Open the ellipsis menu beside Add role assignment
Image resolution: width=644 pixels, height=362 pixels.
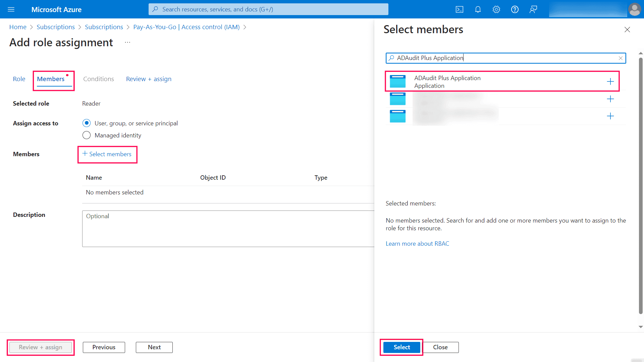tap(127, 42)
